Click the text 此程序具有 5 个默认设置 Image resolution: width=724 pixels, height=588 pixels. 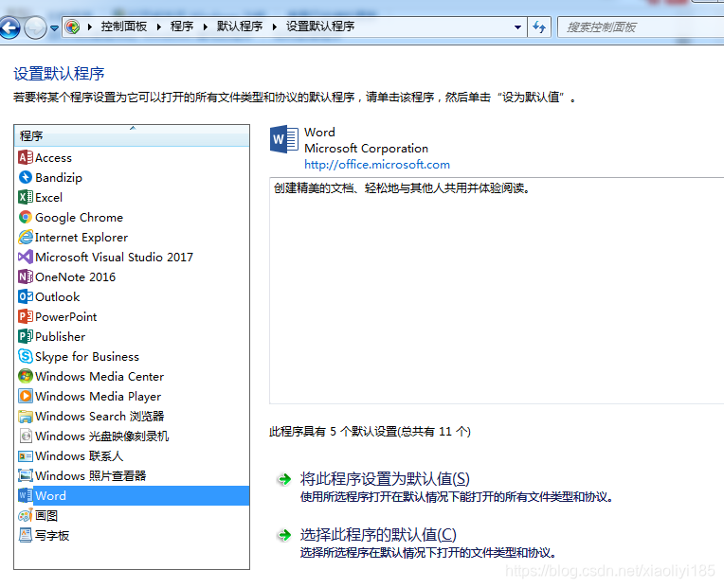[370, 431]
